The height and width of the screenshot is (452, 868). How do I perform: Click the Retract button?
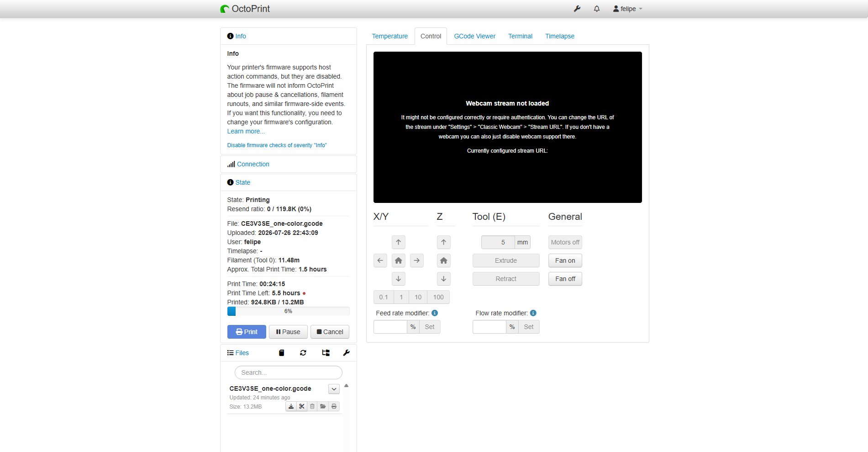pyautogui.click(x=506, y=279)
